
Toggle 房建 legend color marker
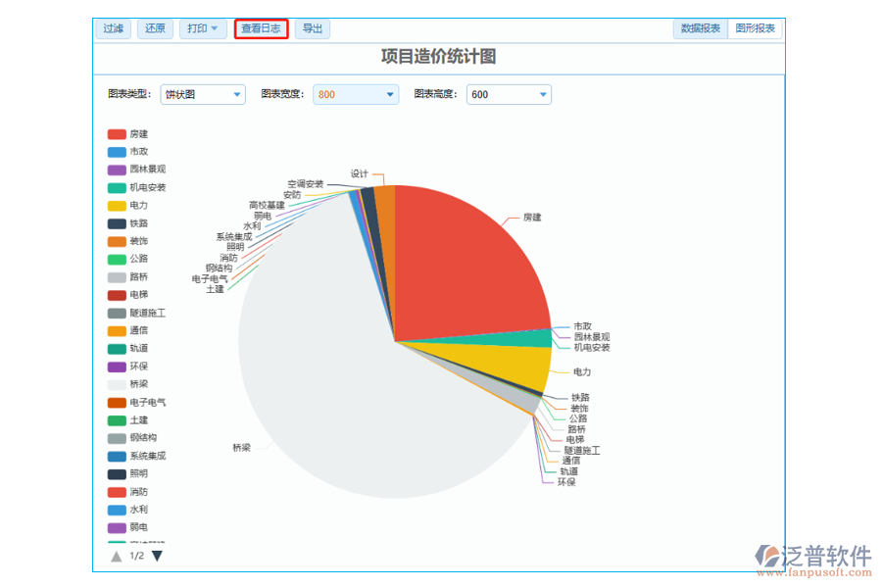point(117,134)
